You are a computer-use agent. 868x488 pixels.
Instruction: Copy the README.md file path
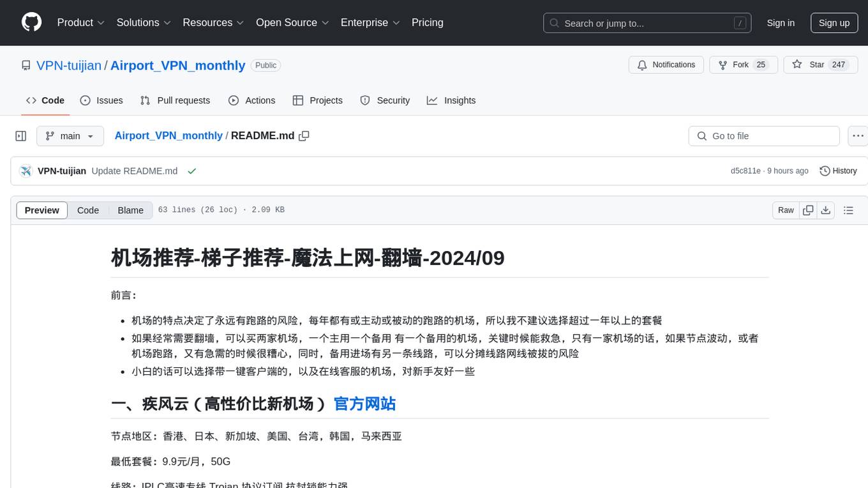304,136
